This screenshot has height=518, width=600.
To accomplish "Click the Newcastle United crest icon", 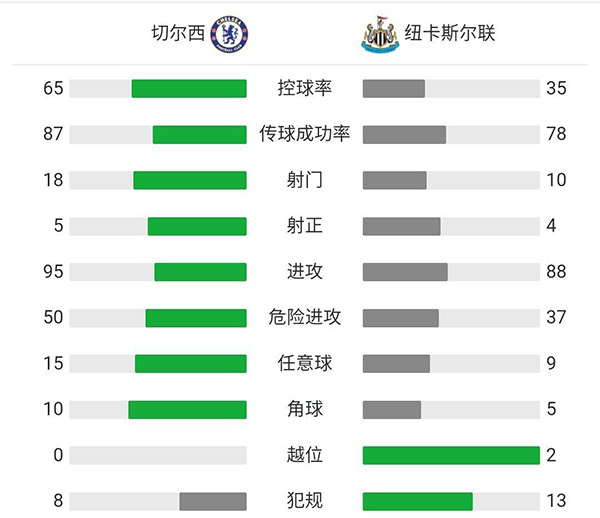I will point(380,34).
